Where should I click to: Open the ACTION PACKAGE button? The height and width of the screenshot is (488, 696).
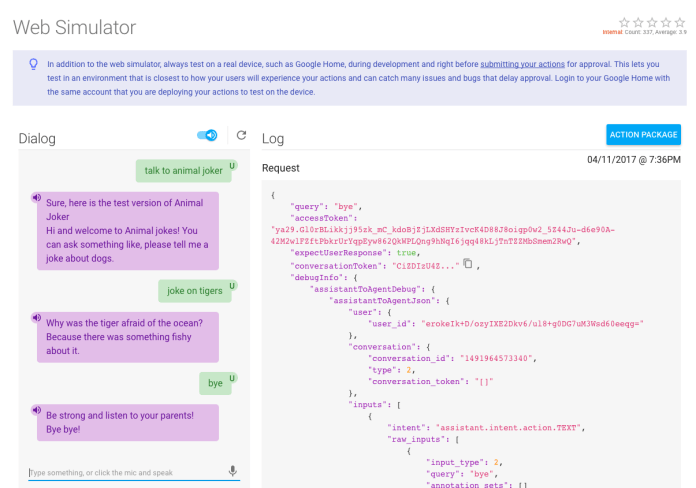pyautogui.click(x=643, y=135)
